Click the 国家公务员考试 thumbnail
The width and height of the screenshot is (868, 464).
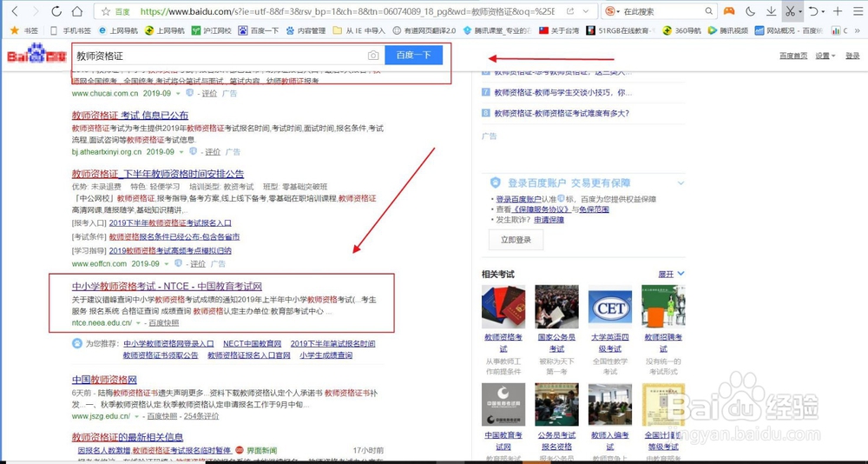pyautogui.click(x=556, y=307)
